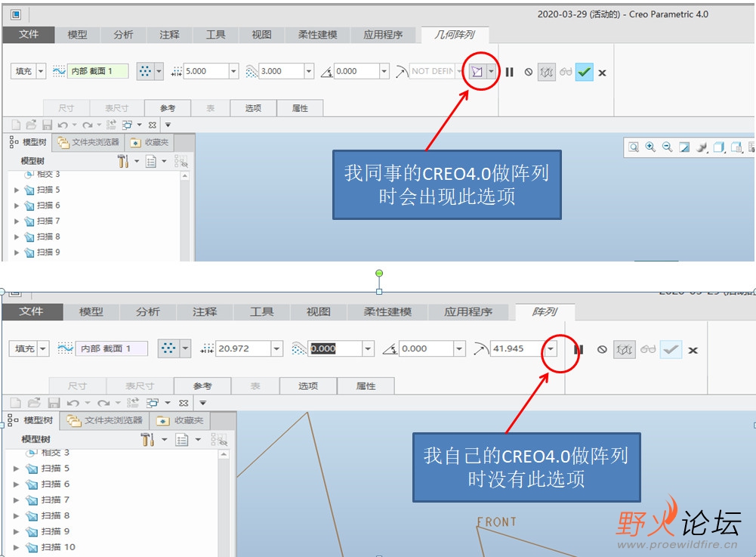Cancel the pattern with X in upper dashboard

[602, 73]
